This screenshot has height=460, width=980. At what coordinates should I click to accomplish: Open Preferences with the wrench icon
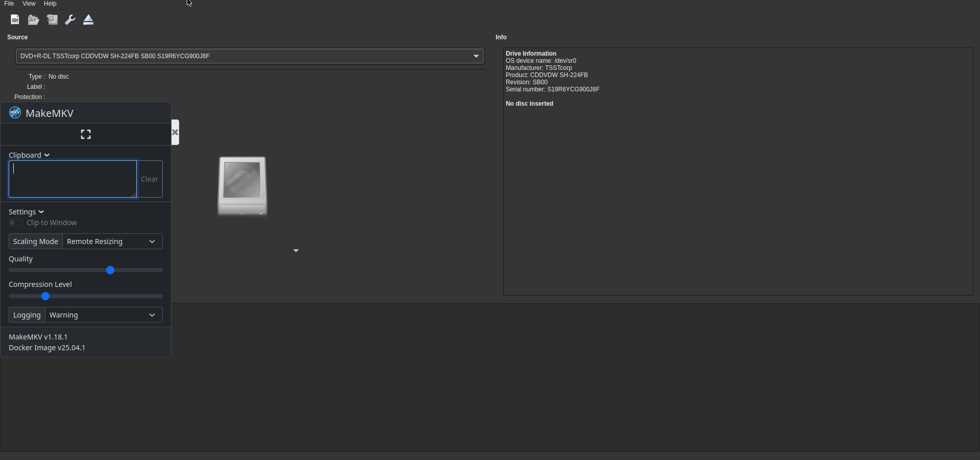click(x=70, y=20)
